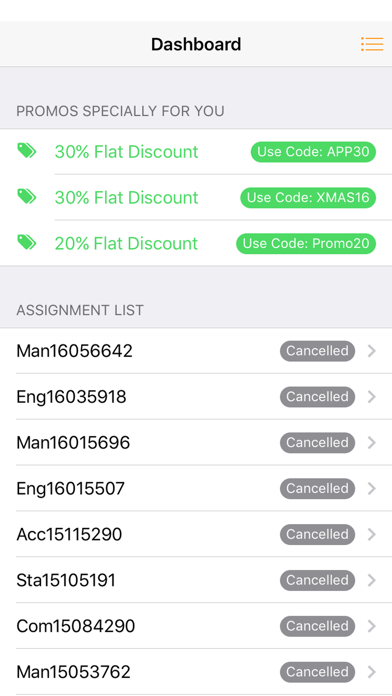The width and height of the screenshot is (392, 696).
Task: Click the chevron next to Man15053762
Action: (372, 672)
